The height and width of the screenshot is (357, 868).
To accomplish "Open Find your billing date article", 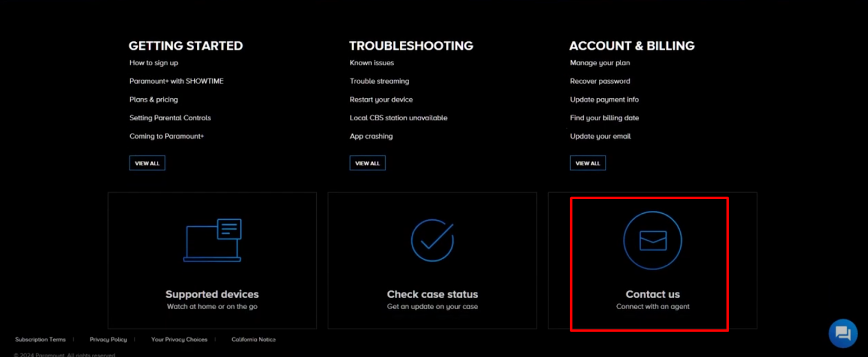I will click(604, 118).
